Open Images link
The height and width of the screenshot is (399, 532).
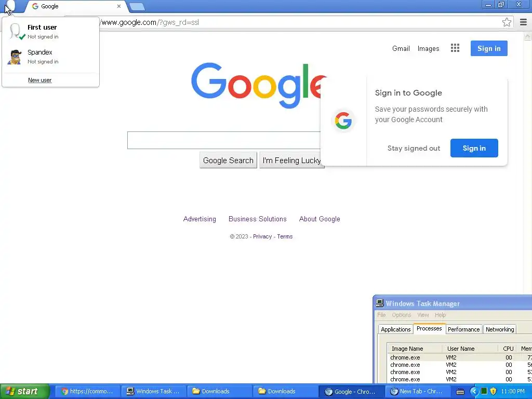pos(428,48)
